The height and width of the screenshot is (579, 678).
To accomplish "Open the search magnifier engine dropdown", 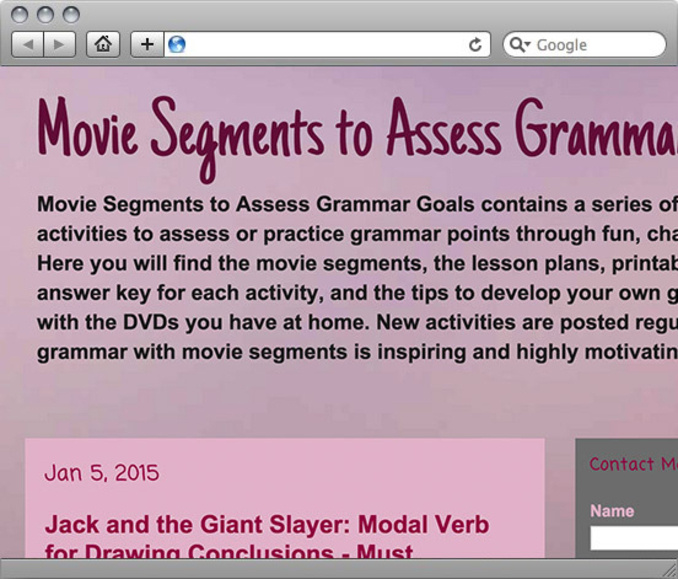I will coord(520,45).
